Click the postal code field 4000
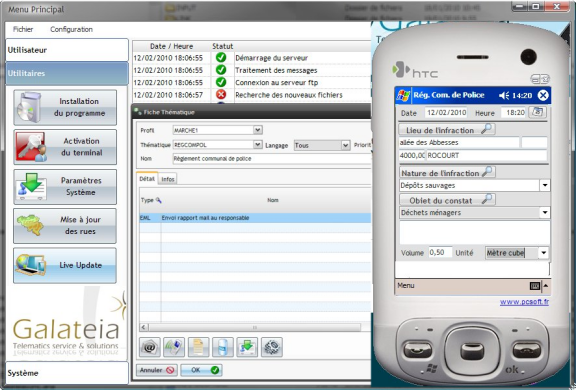The image size is (576, 390). point(412,155)
